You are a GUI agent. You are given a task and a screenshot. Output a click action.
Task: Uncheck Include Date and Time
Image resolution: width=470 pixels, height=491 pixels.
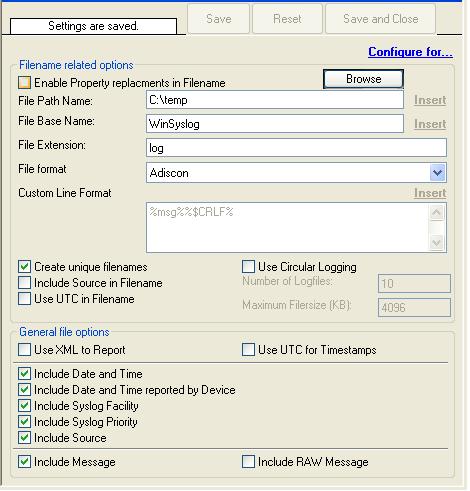click(24, 374)
